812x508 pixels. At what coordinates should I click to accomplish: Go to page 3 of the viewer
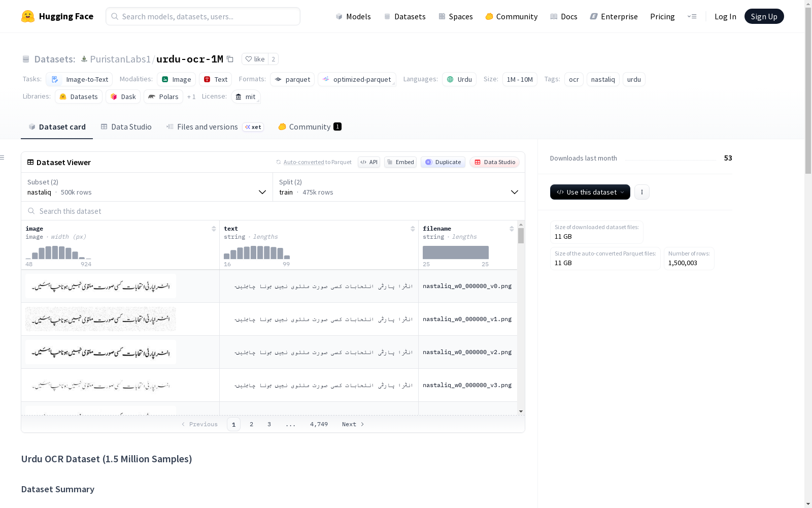[x=269, y=424]
